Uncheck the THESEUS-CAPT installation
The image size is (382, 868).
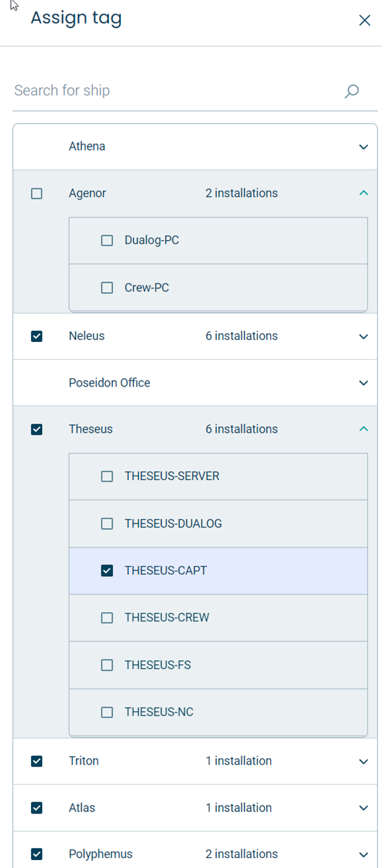point(107,571)
